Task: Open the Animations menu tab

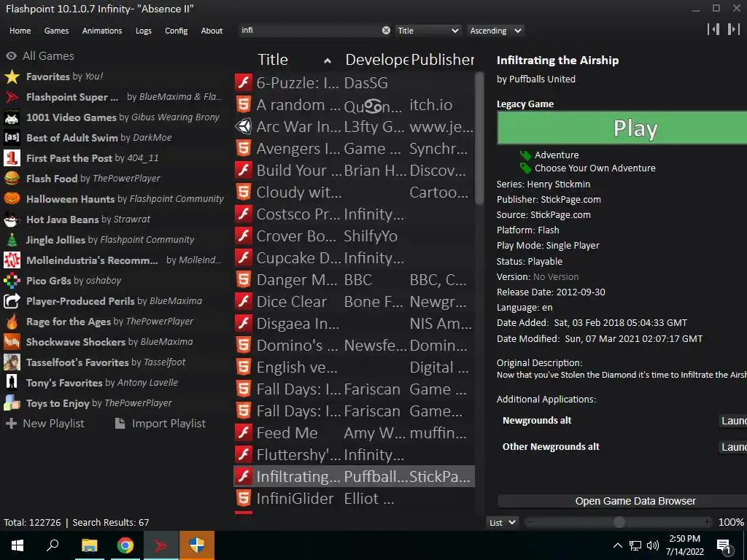Action: (x=102, y=31)
